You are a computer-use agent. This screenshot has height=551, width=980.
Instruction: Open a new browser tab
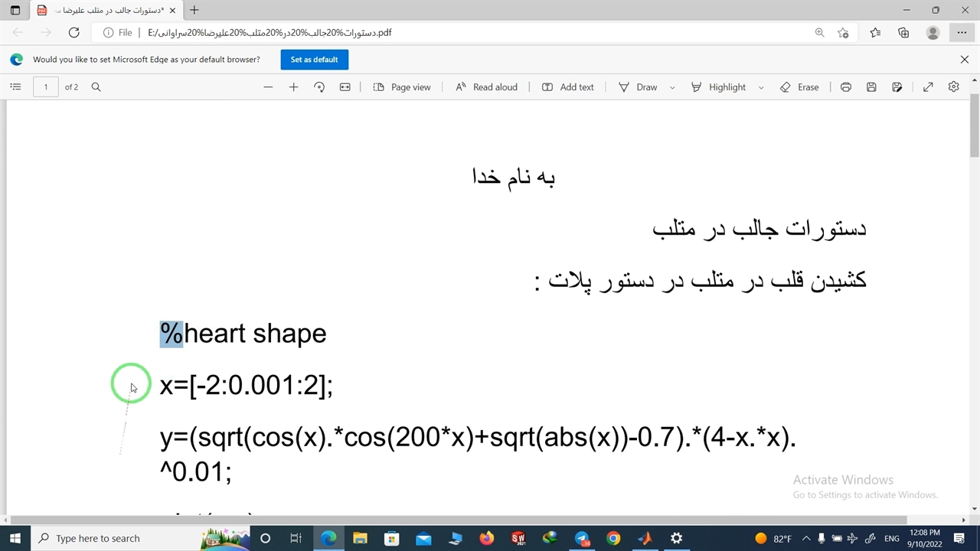pyautogui.click(x=194, y=11)
